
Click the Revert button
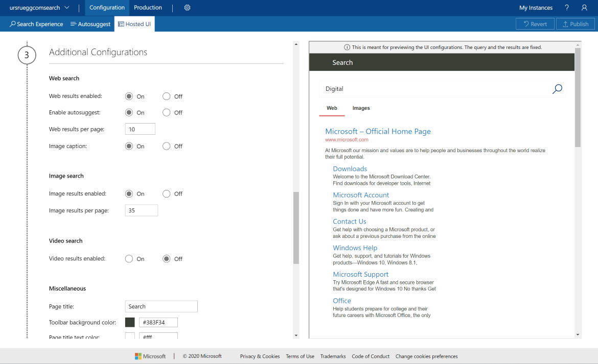click(535, 24)
